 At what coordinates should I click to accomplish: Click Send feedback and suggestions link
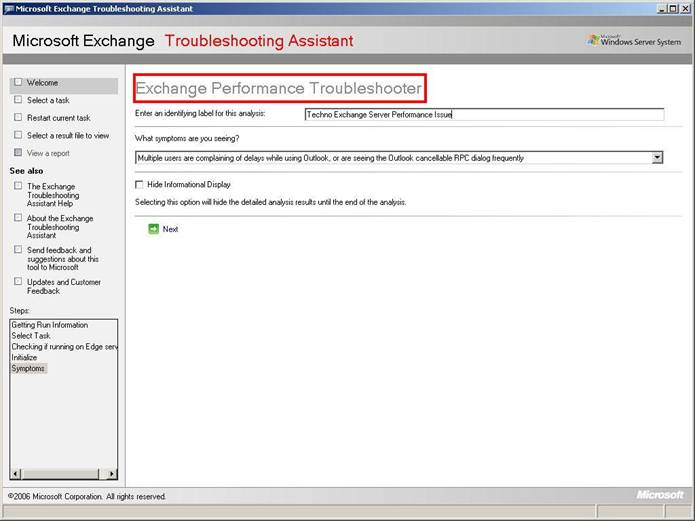click(62, 259)
